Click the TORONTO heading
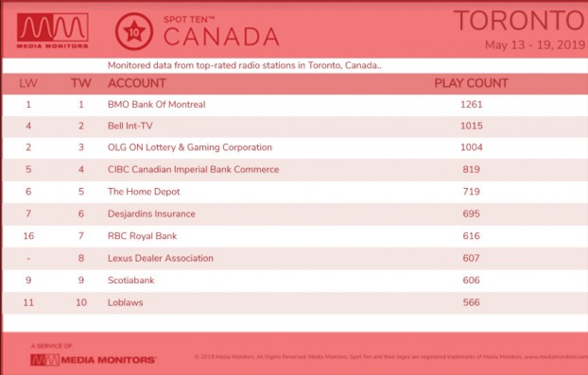Image resolution: width=588 pixels, height=375 pixels. coord(521,21)
